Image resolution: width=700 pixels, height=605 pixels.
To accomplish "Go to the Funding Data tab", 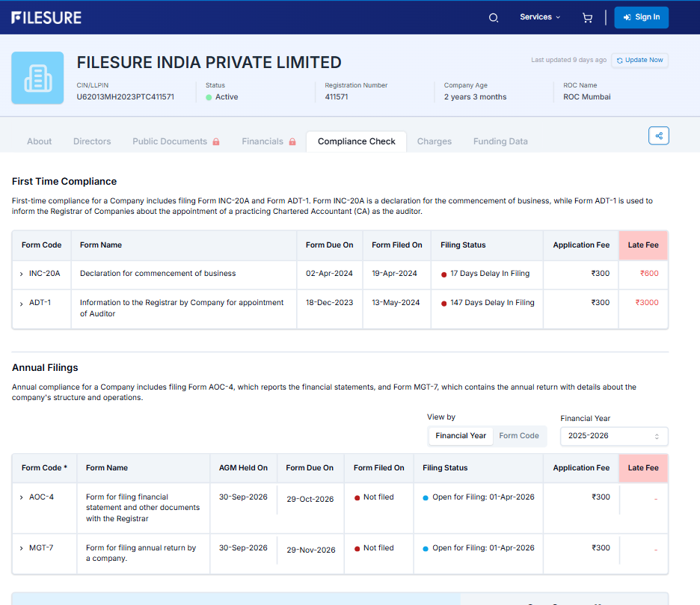I will [x=500, y=141].
